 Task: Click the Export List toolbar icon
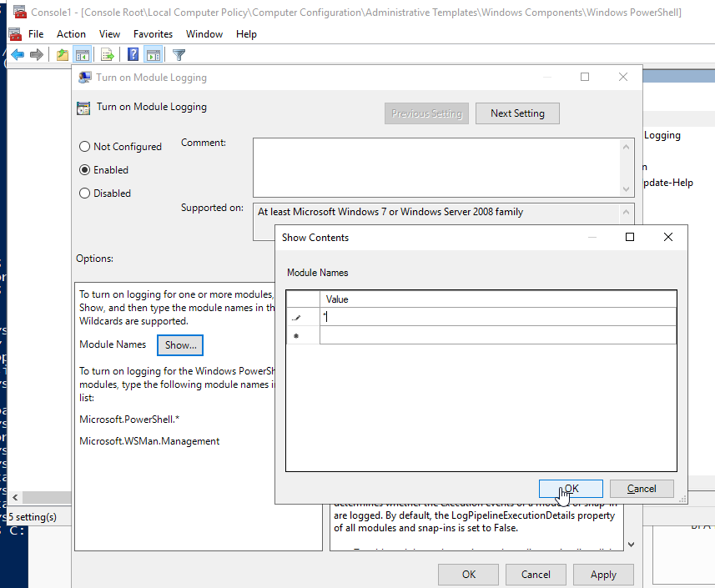click(x=107, y=55)
